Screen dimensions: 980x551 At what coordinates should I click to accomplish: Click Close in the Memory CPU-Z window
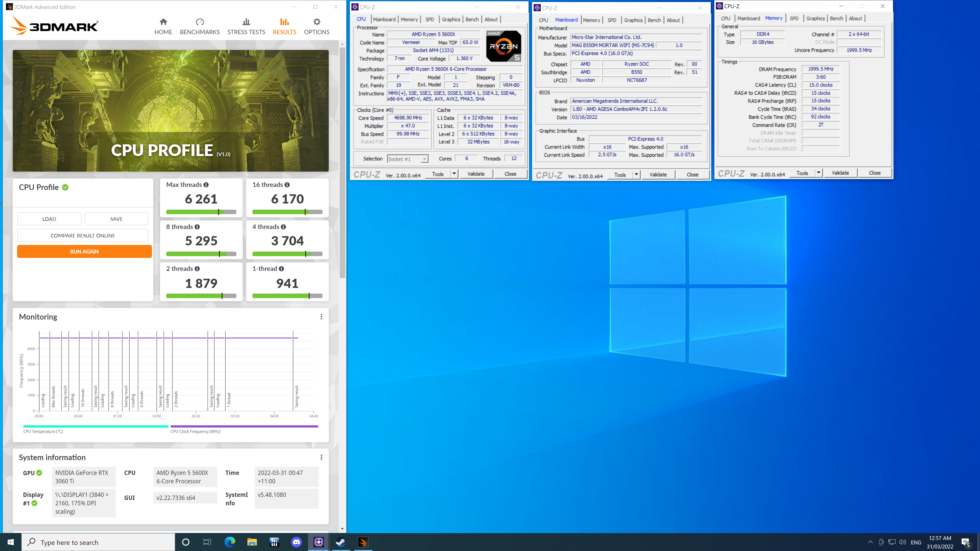point(875,173)
